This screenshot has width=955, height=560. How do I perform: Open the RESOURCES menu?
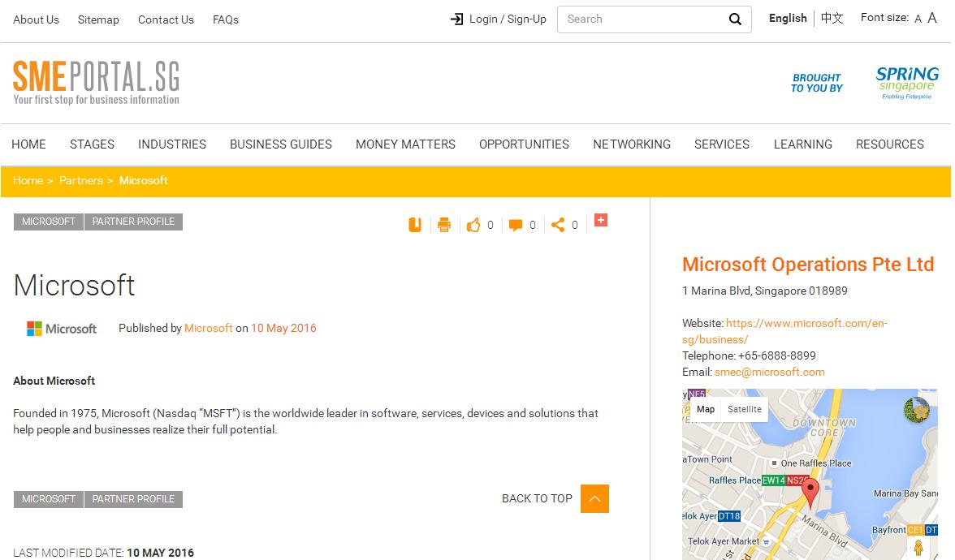click(x=890, y=144)
